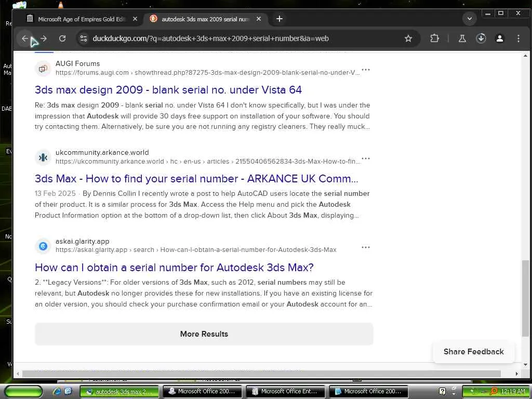
Task: Go back to the previous page
Action: (25, 38)
